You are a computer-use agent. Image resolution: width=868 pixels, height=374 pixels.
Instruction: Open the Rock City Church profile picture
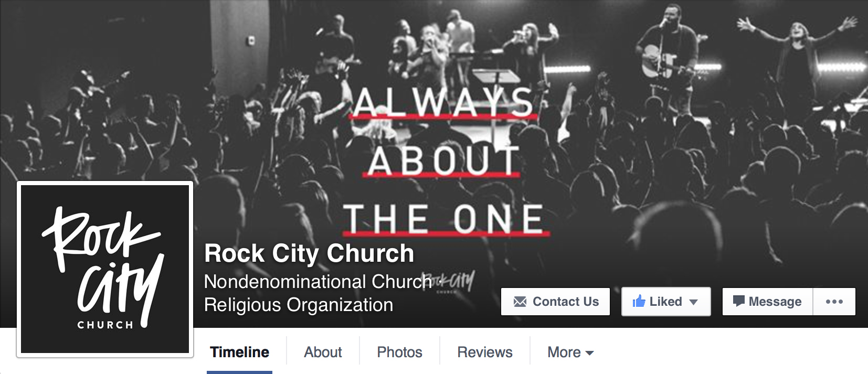pyautogui.click(x=105, y=269)
